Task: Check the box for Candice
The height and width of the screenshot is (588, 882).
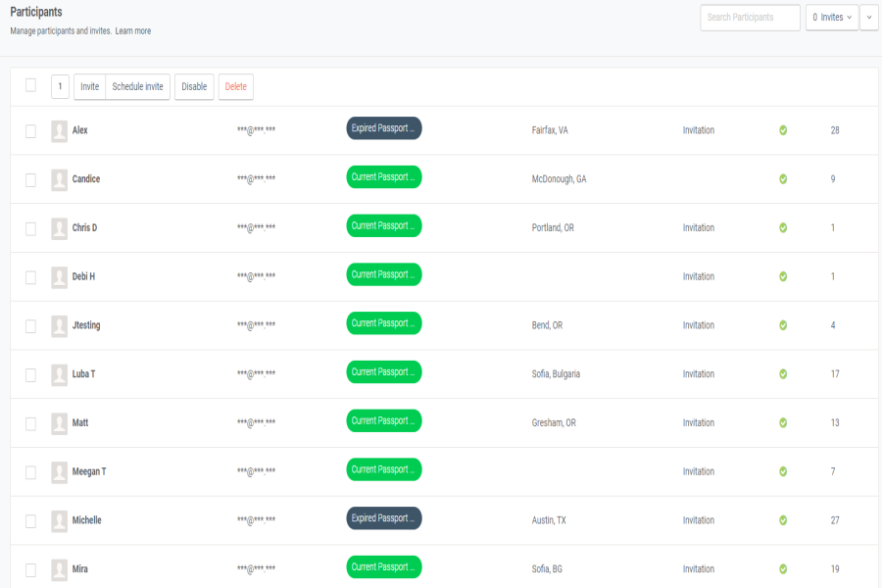Action: point(31,180)
